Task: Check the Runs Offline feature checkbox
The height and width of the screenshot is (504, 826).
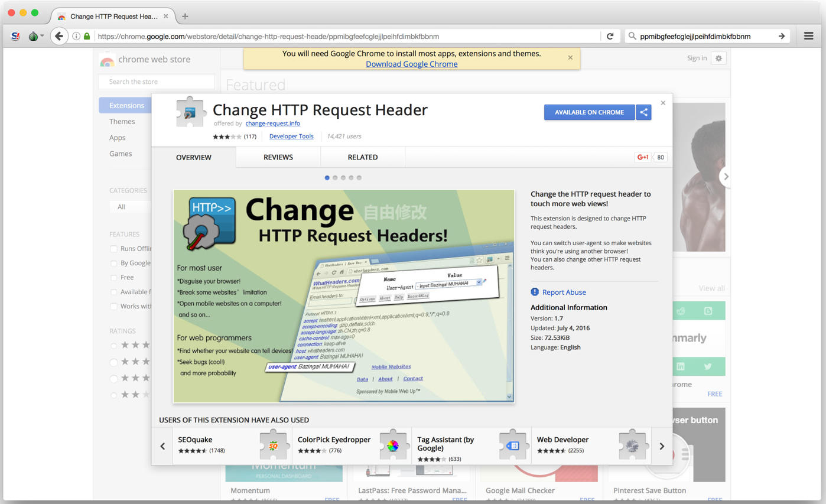Action: pos(114,249)
